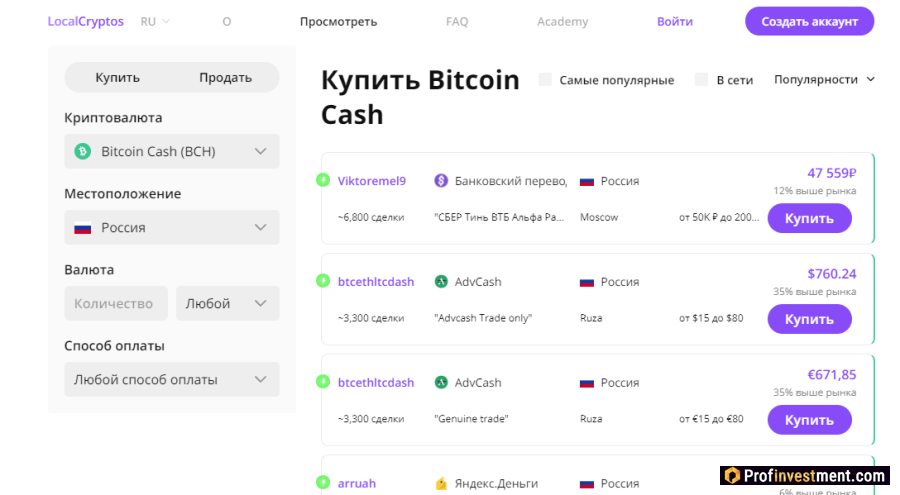The height and width of the screenshot is (495, 900).
Task: Click green status icon beside btcethltcdash $760.24 offer
Action: [323, 281]
